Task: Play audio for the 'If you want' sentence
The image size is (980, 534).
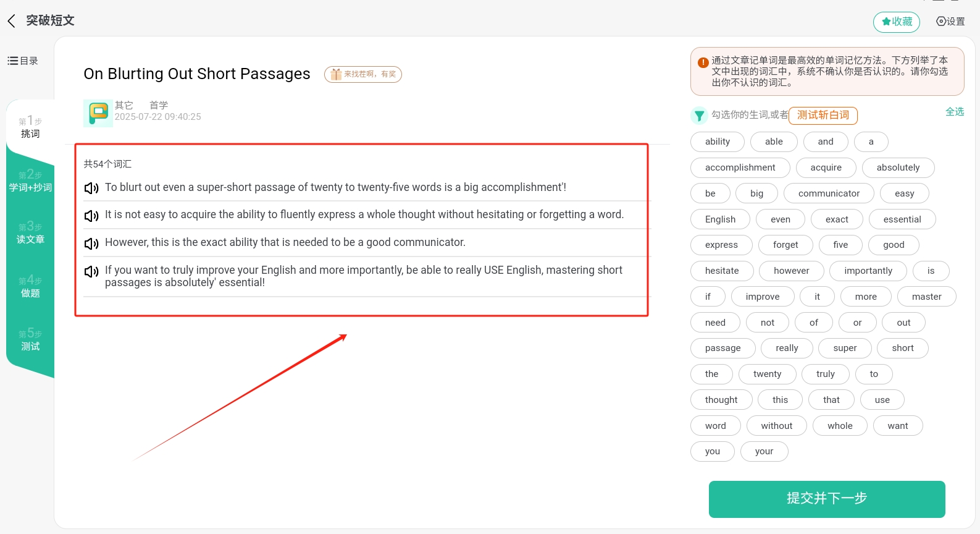Action: click(91, 271)
